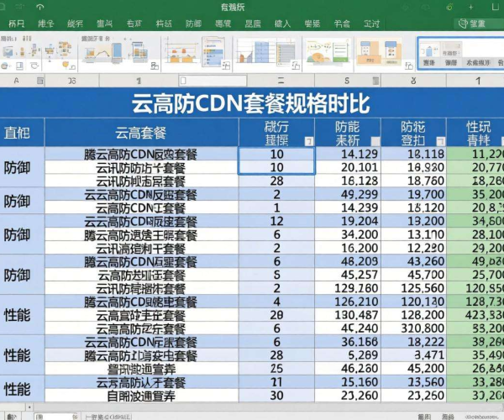504x420 pixels.
Task: Click the yellow pin icon in the first ribbon group
Action: click(x=66, y=65)
